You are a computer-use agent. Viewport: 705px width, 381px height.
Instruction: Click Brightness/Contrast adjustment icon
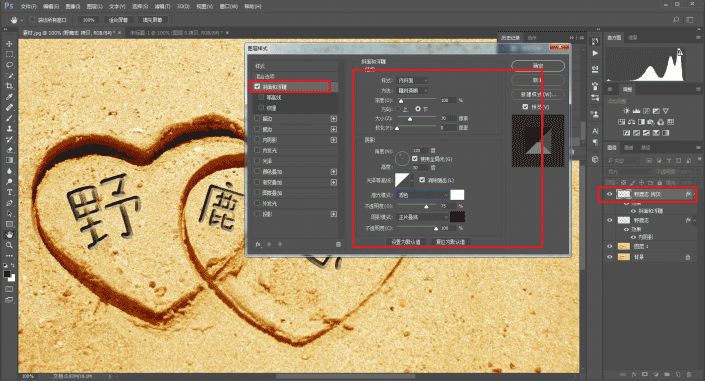626,111
